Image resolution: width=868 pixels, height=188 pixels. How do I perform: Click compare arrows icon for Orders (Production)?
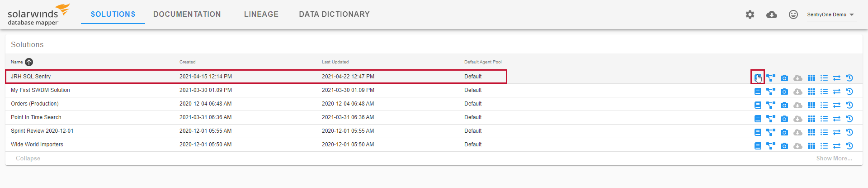[x=837, y=105]
